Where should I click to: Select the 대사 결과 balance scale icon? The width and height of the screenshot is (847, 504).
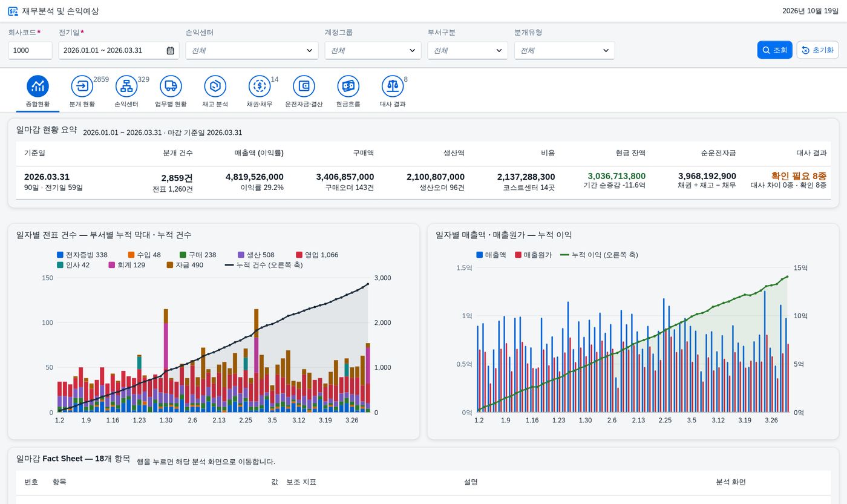point(393,87)
